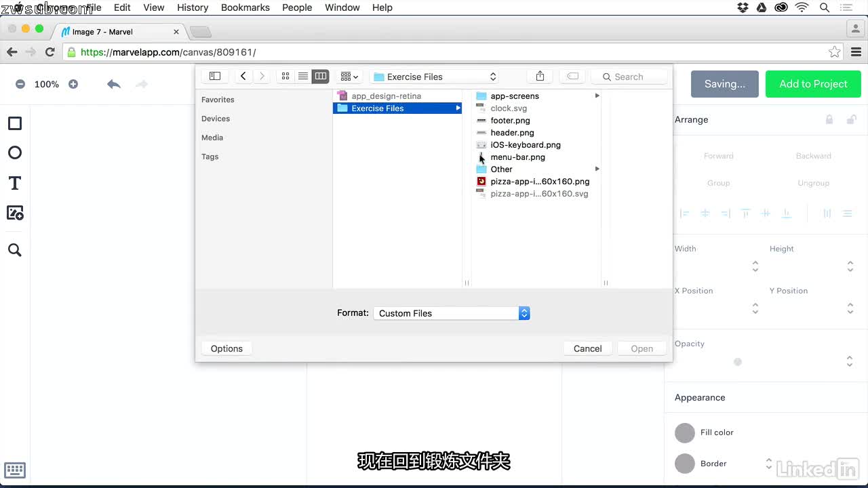Open the Dropbox menu bar icon
Screen dimensions: 868x488
pos(743,7)
